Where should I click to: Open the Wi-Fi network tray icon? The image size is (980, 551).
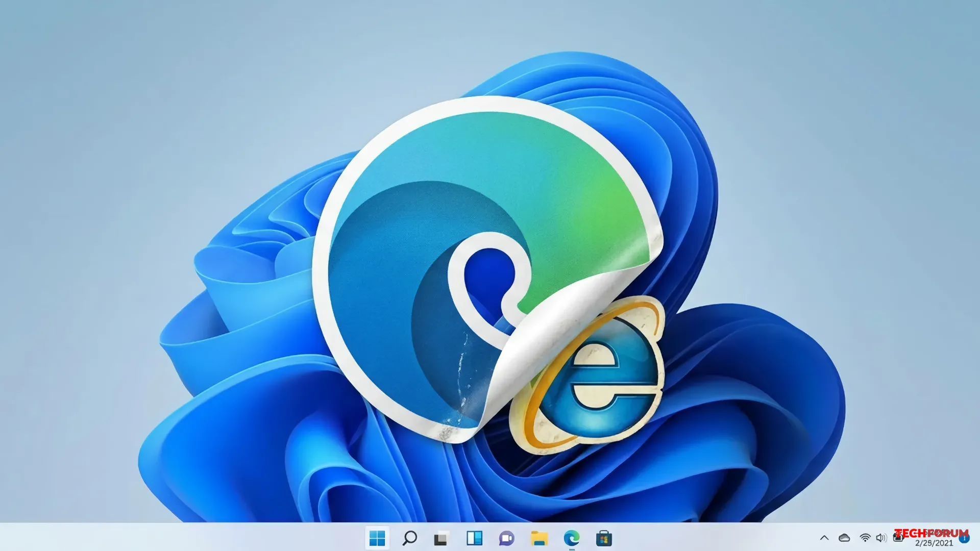coord(865,538)
